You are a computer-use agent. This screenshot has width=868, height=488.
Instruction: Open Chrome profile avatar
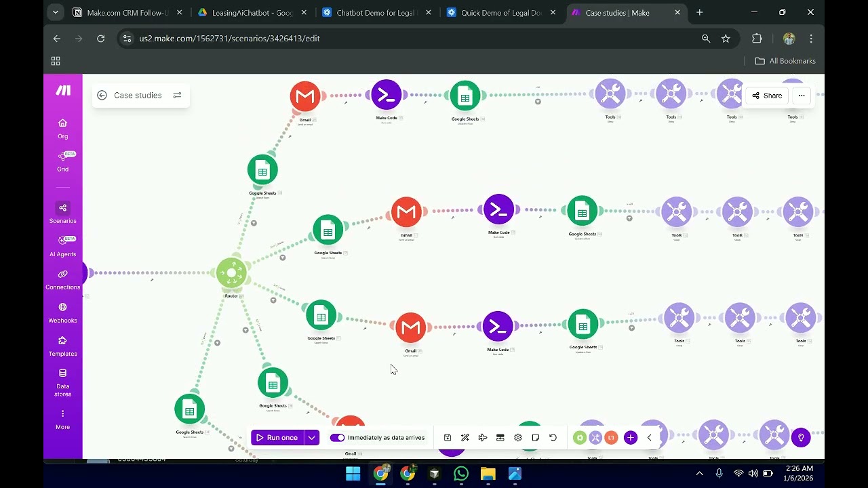(789, 39)
